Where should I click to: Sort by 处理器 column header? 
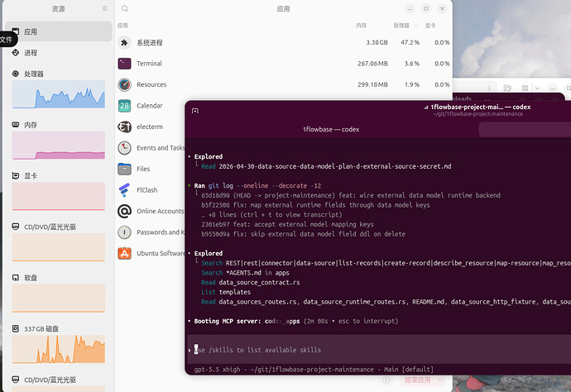pos(401,26)
